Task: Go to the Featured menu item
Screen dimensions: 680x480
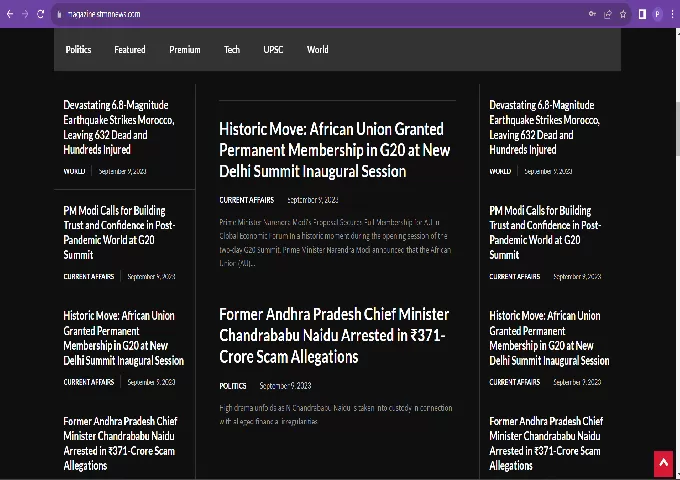Action: [x=130, y=49]
